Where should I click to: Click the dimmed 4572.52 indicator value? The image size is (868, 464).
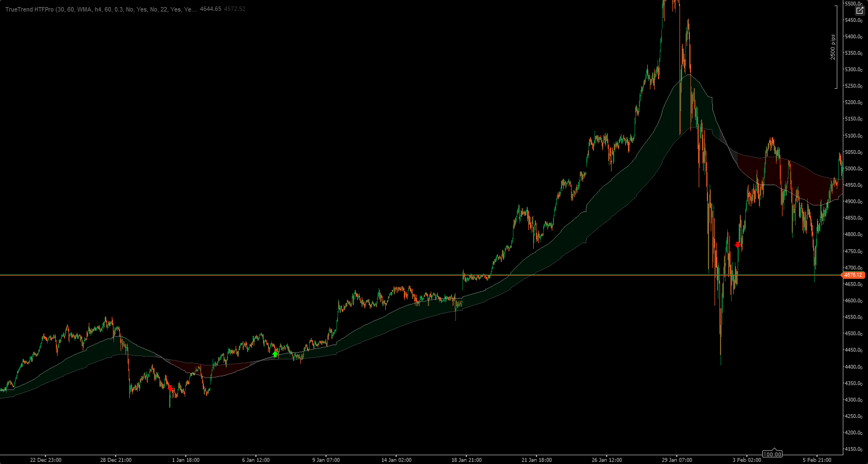235,9
